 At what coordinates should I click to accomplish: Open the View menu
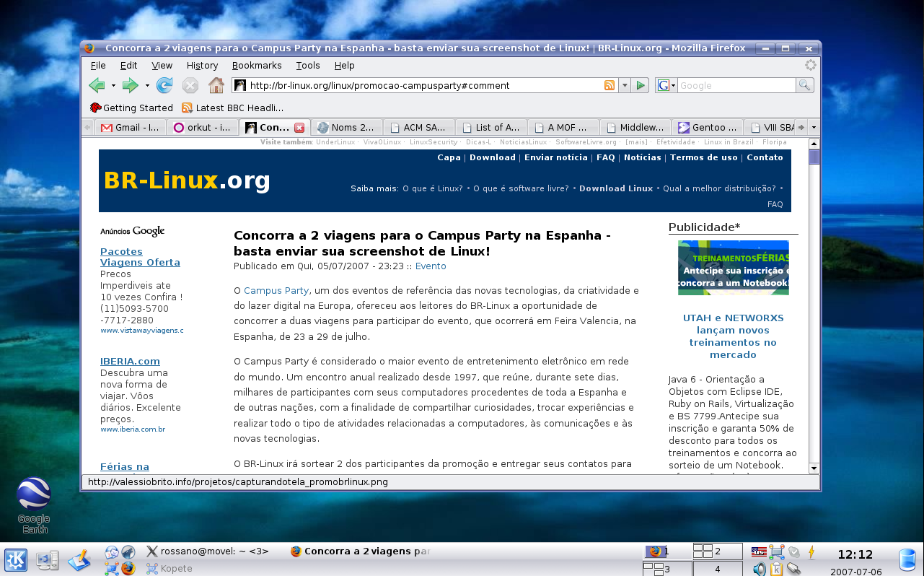click(x=162, y=65)
